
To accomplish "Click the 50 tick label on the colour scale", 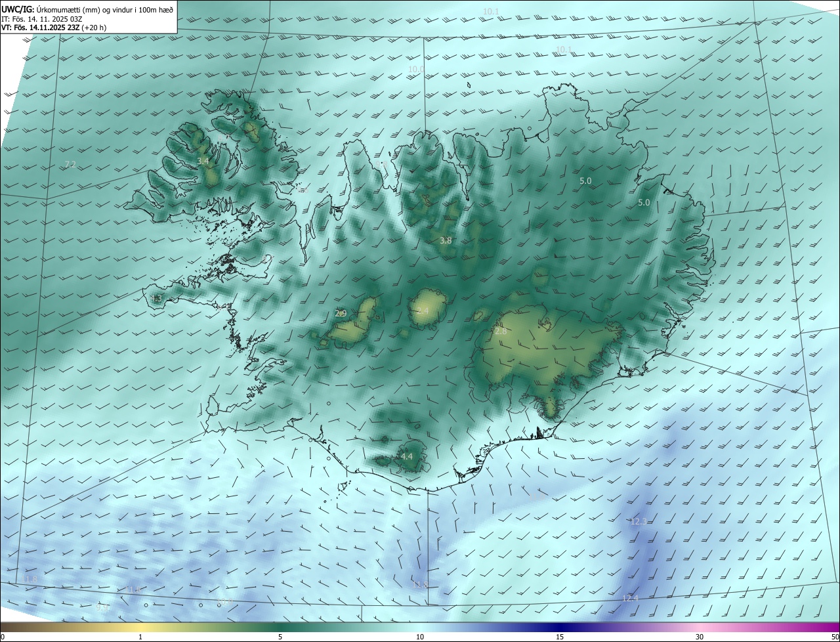I will point(835,637).
